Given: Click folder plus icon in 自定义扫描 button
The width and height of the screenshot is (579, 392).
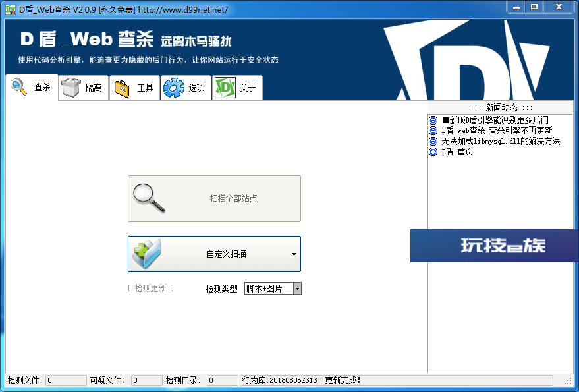Looking at the screenshot, I should [147, 254].
